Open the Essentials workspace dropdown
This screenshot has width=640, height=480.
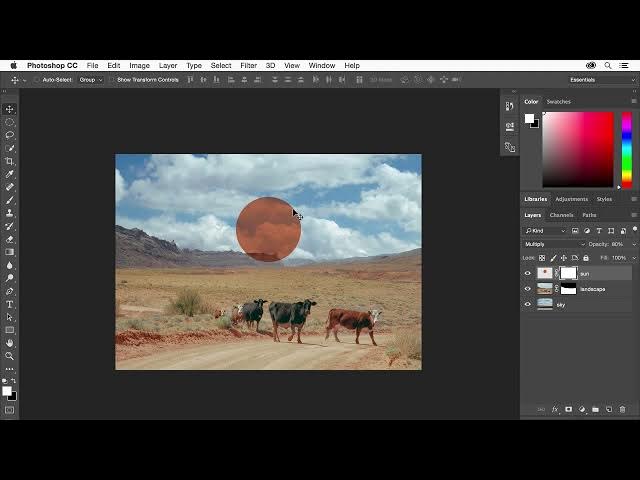coord(600,80)
